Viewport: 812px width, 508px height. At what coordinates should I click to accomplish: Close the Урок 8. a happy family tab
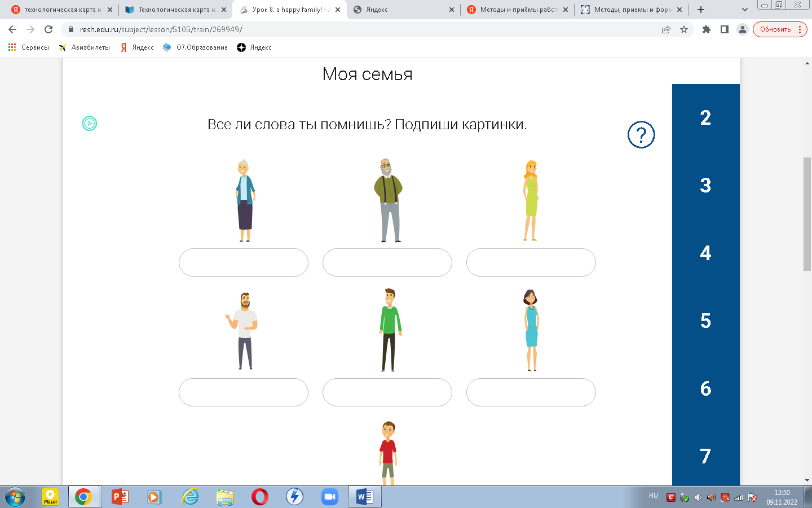(338, 10)
